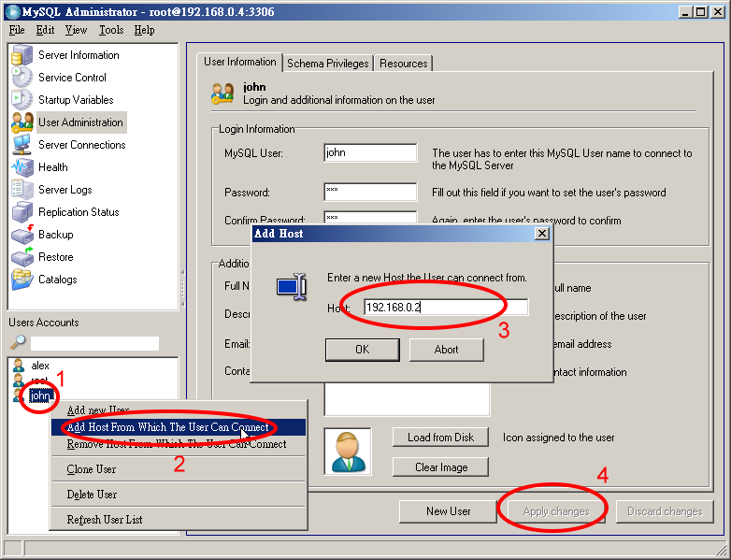
Task: Select alex in Users Accounts list
Action: [x=40, y=366]
